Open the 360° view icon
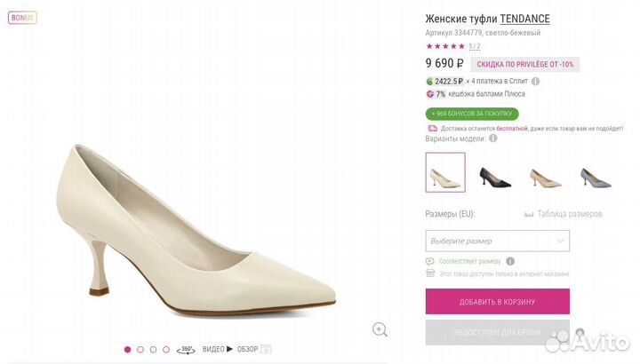The height and width of the screenshot is (364, 640). [x=187, y=350]
